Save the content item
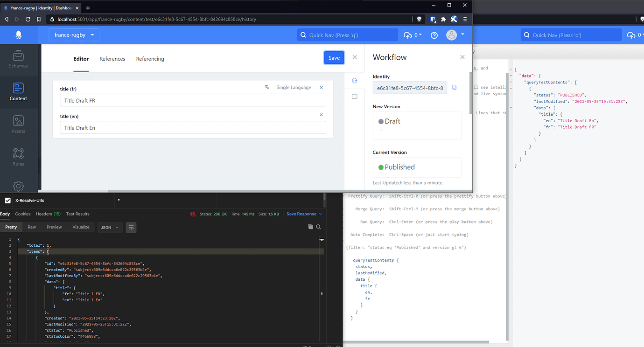 click(x=334, y=57)
